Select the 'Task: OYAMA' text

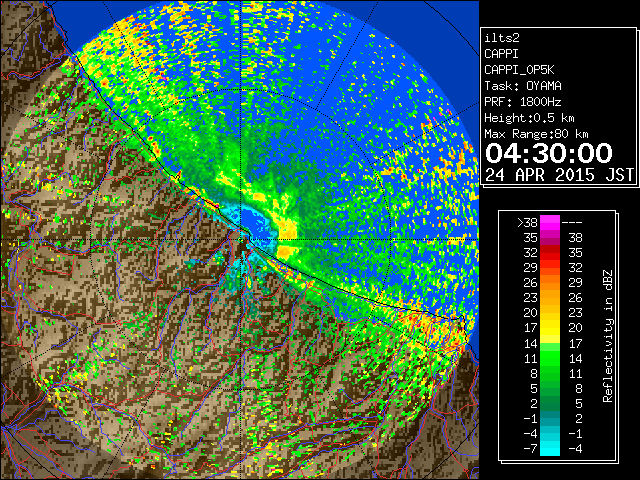tap(523, 86)
